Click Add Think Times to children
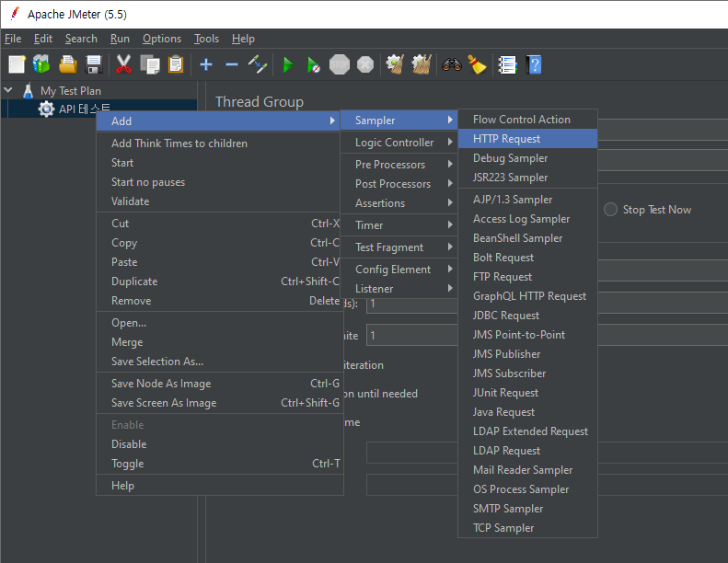 (x=218, y=144)
